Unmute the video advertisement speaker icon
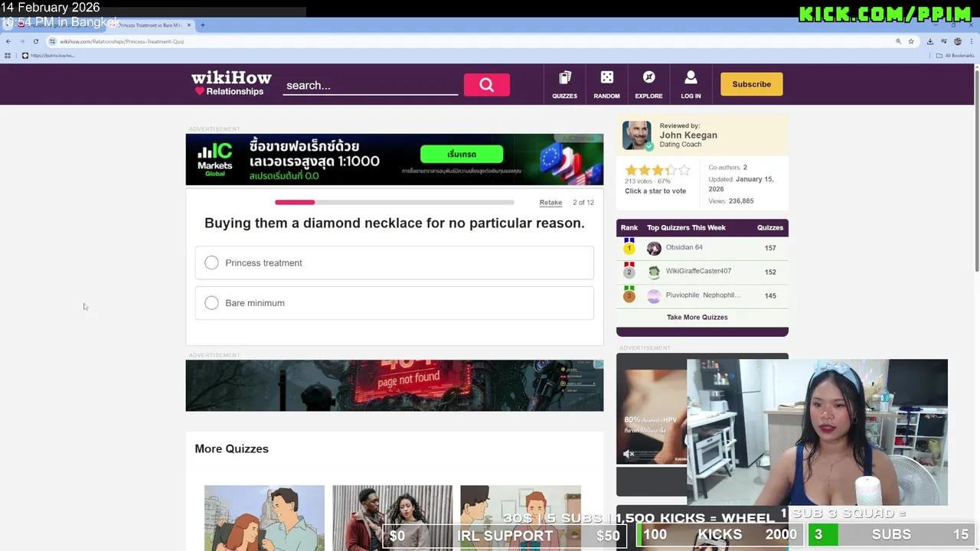 (x=629, y=454)
